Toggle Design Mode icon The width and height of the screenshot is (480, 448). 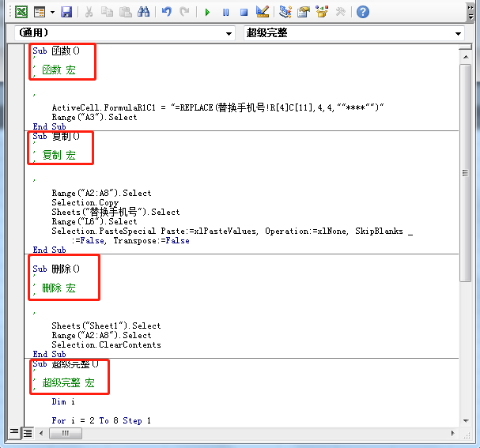coord(263,12)
